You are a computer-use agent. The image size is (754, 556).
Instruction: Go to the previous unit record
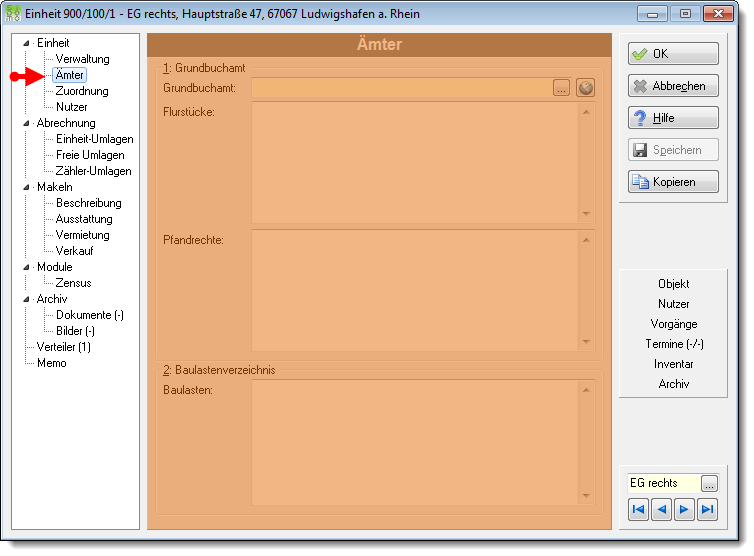(661, 509)
